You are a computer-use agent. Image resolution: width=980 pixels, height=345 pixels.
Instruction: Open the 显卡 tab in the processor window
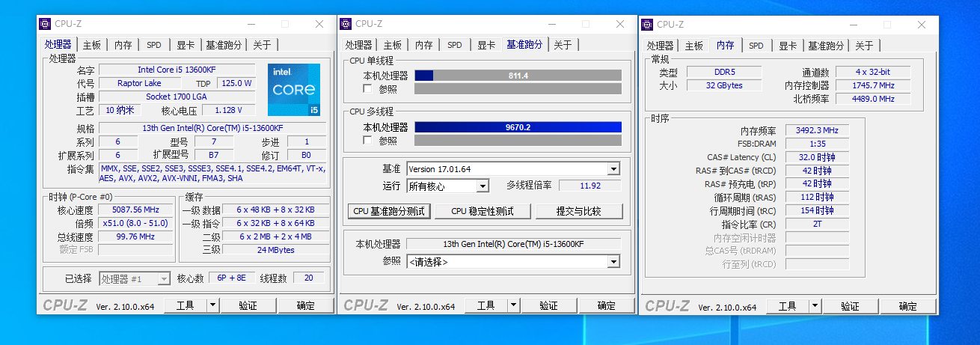(x=186, y=46)
